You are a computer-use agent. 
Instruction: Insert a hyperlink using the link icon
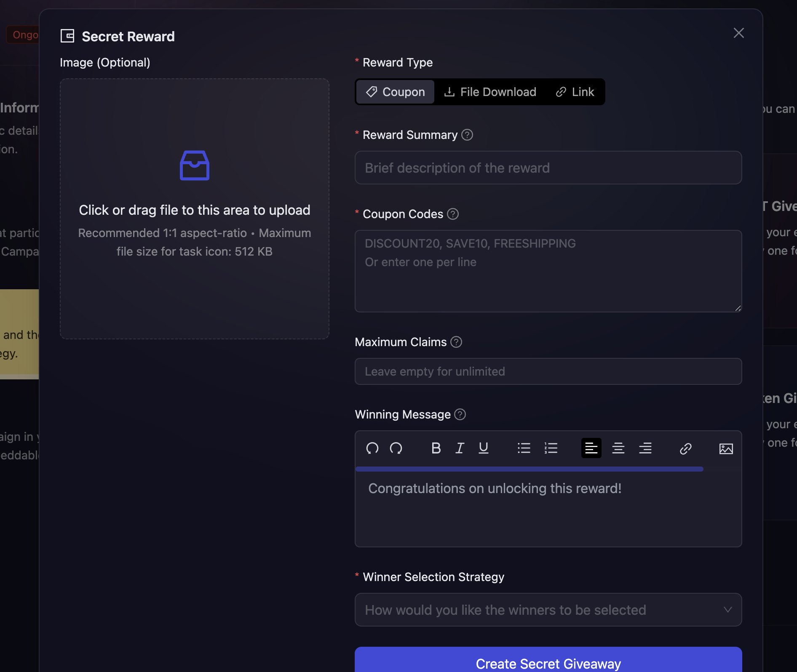click(685, 448)
